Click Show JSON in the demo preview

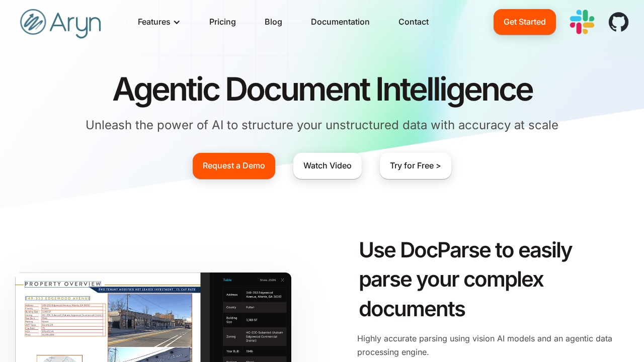click(x=268, y=280)
